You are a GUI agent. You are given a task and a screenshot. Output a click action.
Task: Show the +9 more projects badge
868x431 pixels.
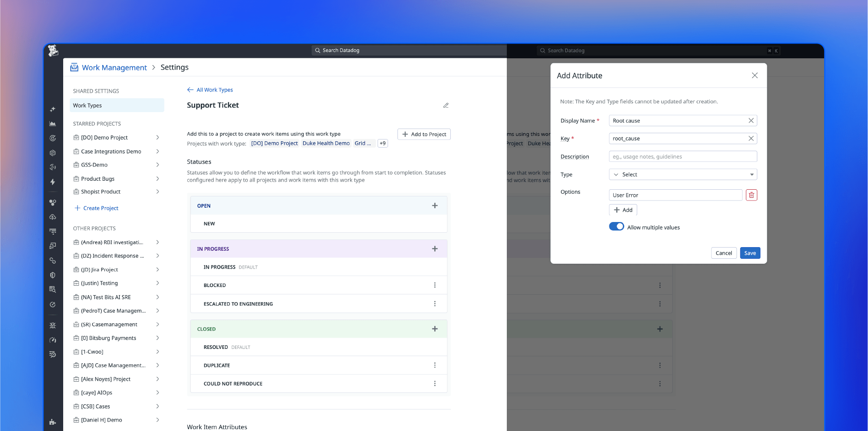383,144
